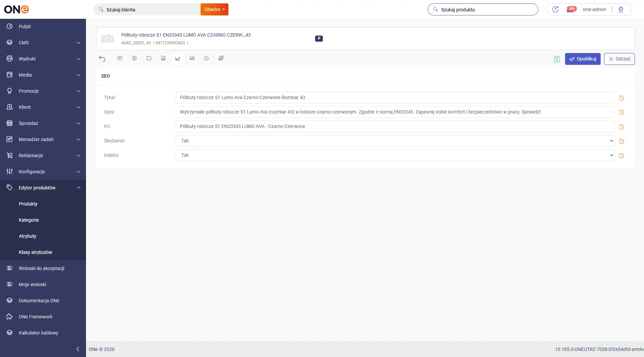Click the back arrow icon in product toolbar
This screenshot has width=644, height=357.
tap(102, 59)
